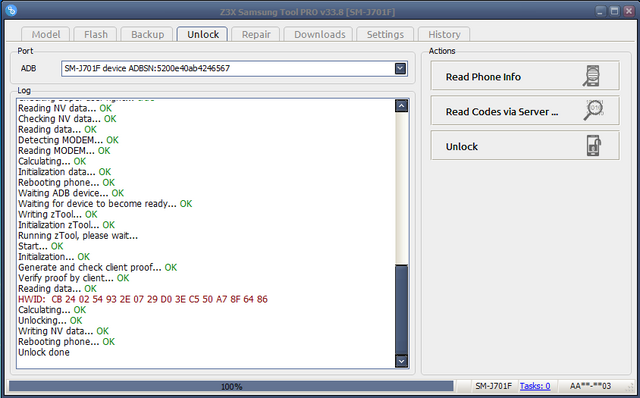Screen dimensions: 640x398
Task: Click the 'Running zTool, please wait...' log line
Action: (78, 236)
